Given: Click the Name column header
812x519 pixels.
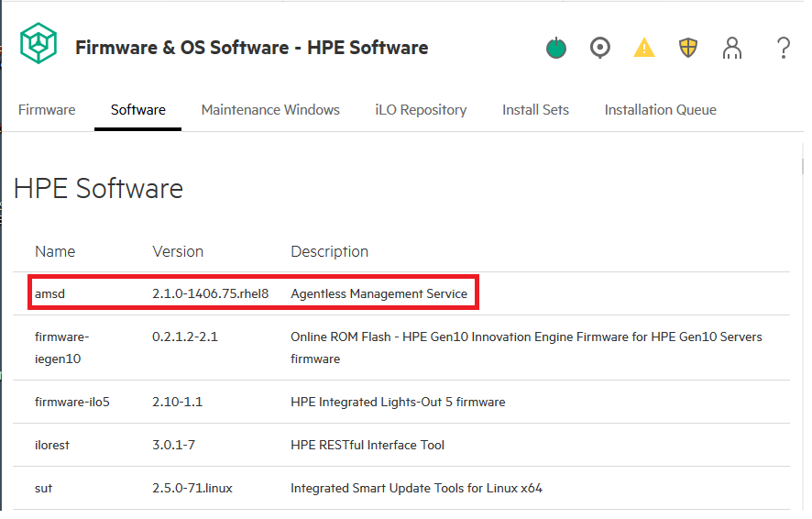Looking at the screenshot, I should tap(55, 251).
